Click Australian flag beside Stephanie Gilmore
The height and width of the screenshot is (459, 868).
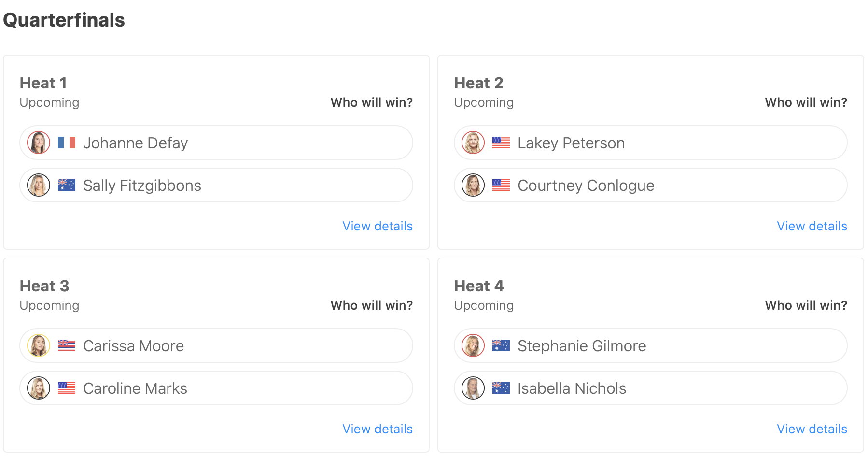tap(501, 346)
